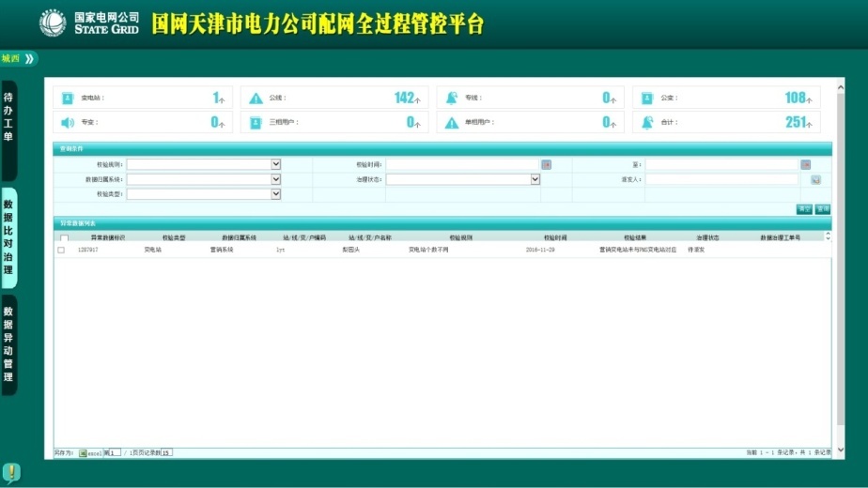Open the 校验类型 dropdown
The height and width of the screenshot is (488, 868).
tap(276, 194)
